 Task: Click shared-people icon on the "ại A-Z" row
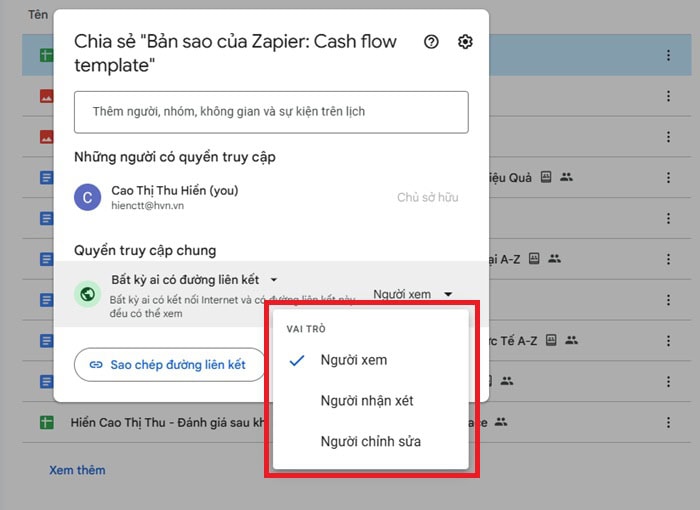[x=554, y=259]
